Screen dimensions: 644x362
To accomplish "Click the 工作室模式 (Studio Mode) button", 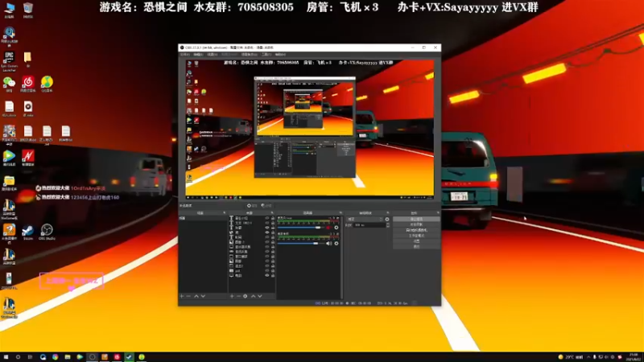I will (416, 236).
